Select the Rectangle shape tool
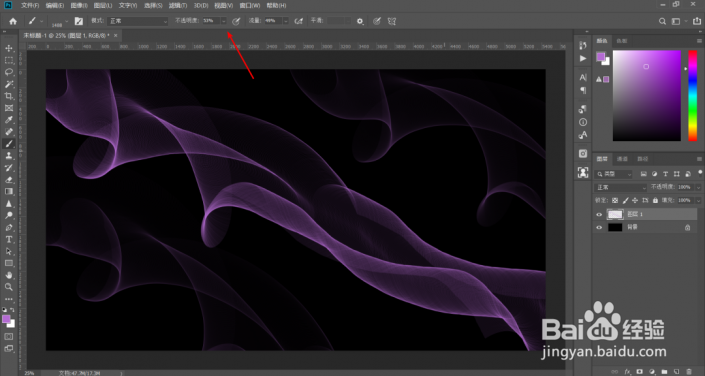 (9, 263)
